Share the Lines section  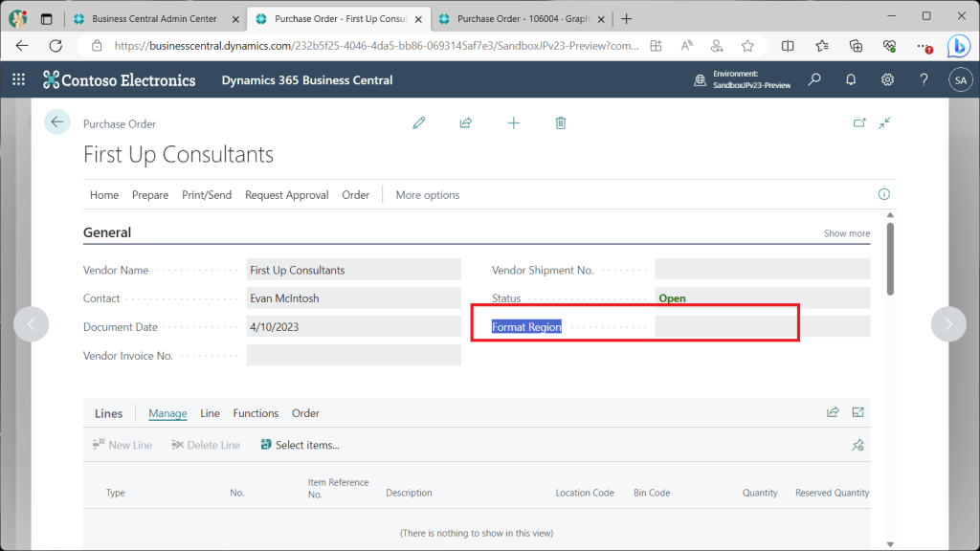pyautogui.click(x=833, y=412)
